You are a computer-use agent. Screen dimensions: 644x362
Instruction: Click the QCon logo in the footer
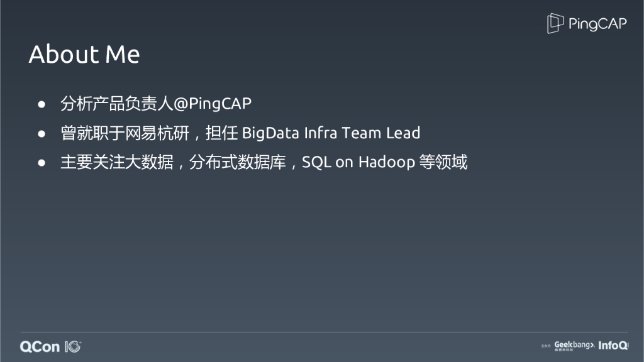point(40,346)
